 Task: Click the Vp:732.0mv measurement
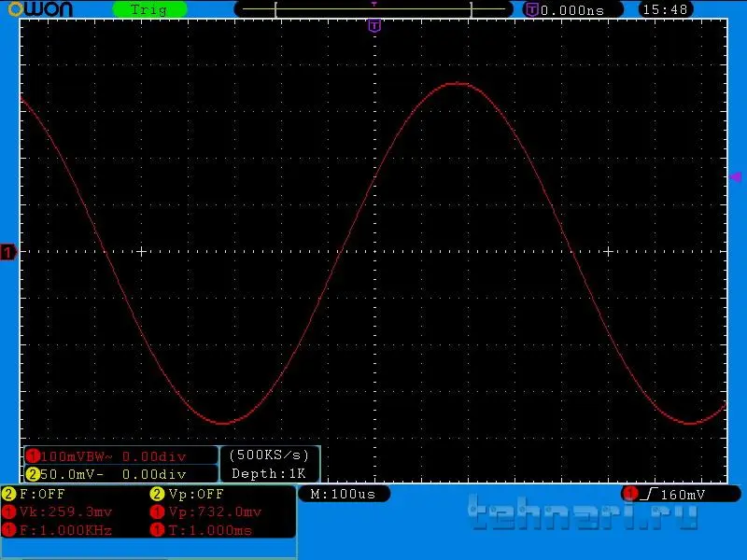coord(215,511)
